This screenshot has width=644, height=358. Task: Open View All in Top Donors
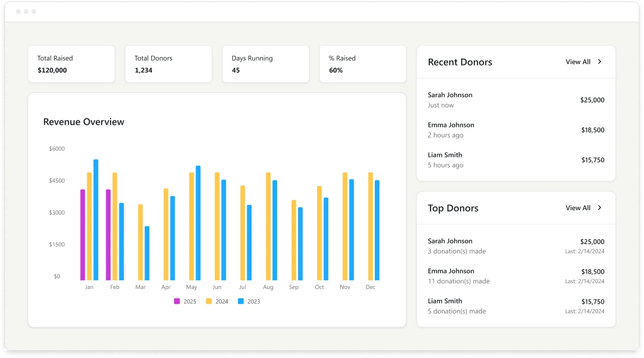click(578, 208)
